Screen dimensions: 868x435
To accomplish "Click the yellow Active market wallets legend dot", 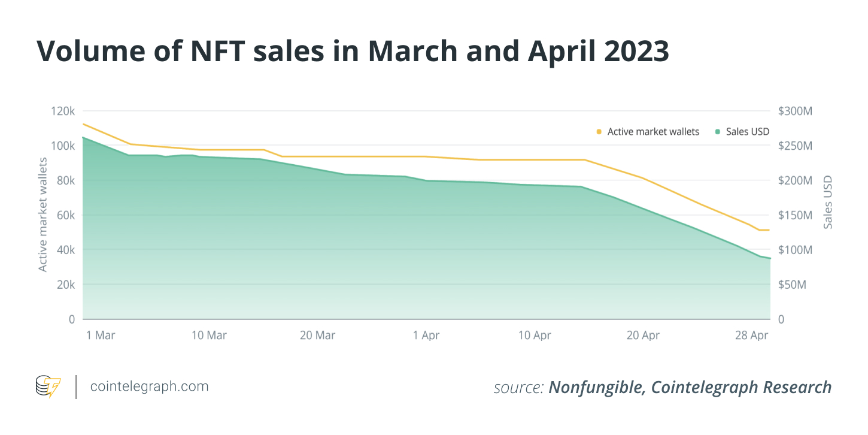I will (x=599, y=132).
